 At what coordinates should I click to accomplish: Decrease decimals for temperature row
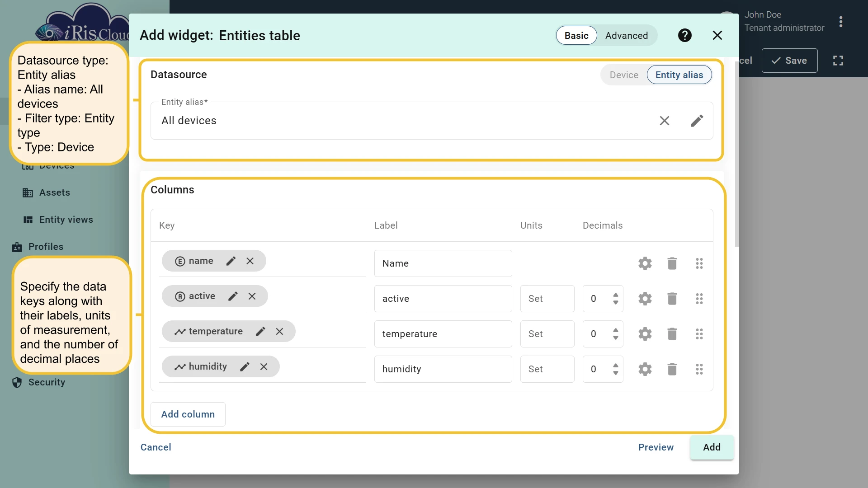click(x=616, y=338)
